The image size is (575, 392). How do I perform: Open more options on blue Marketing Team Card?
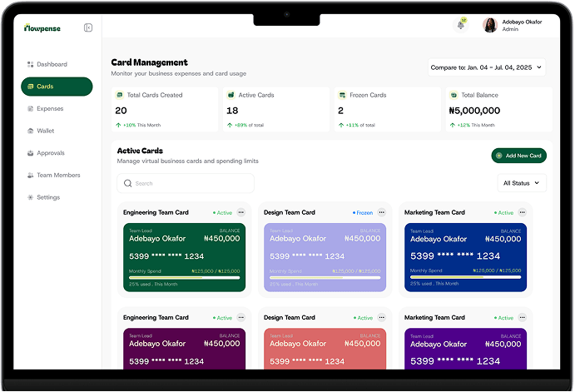(x=522, y=212)
